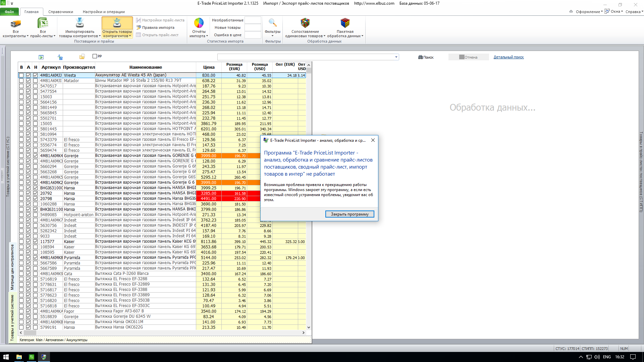Click the Windows arrangement icon
644x362 pixels.
pos(607,11)
